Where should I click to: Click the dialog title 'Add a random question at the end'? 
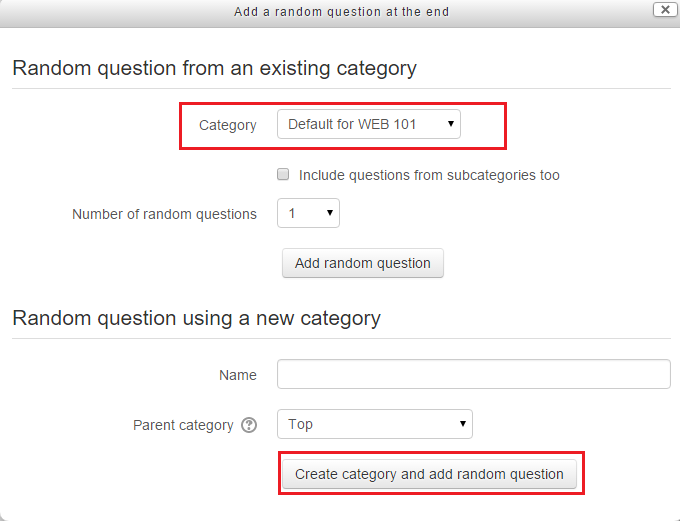click(341, 12)
